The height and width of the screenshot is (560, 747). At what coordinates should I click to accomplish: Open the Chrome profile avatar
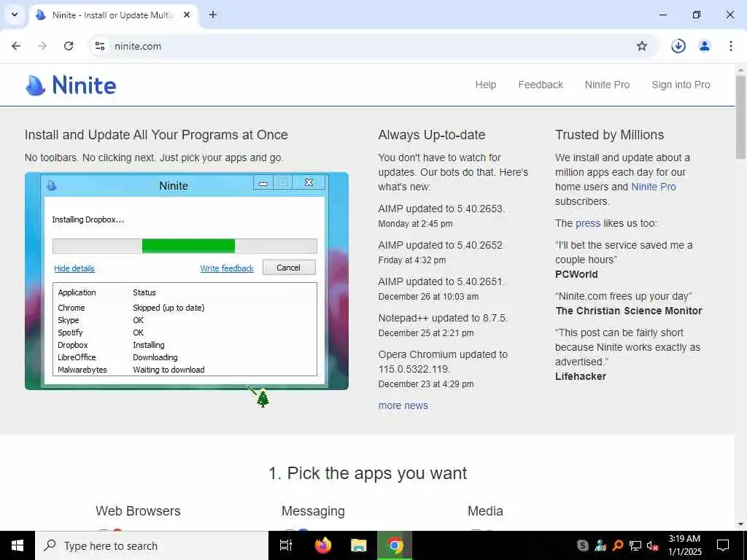[x=704, y=46]
